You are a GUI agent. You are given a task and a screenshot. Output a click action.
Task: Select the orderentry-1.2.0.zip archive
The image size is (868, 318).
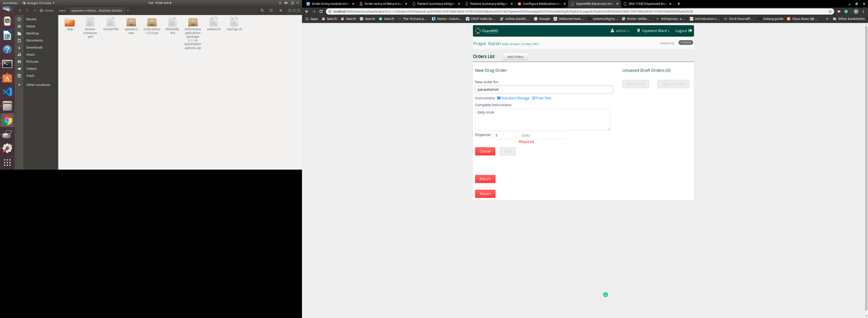click(x=152, y=26)
